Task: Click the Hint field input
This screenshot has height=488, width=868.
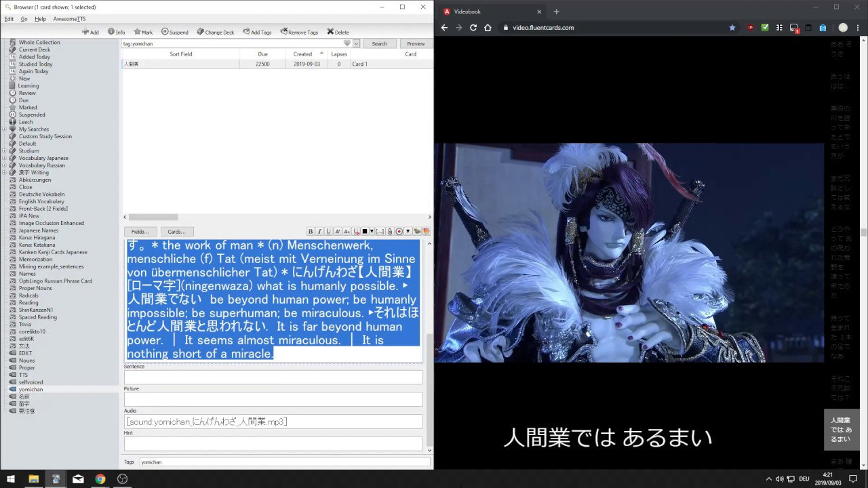Action: coord(273,443)
